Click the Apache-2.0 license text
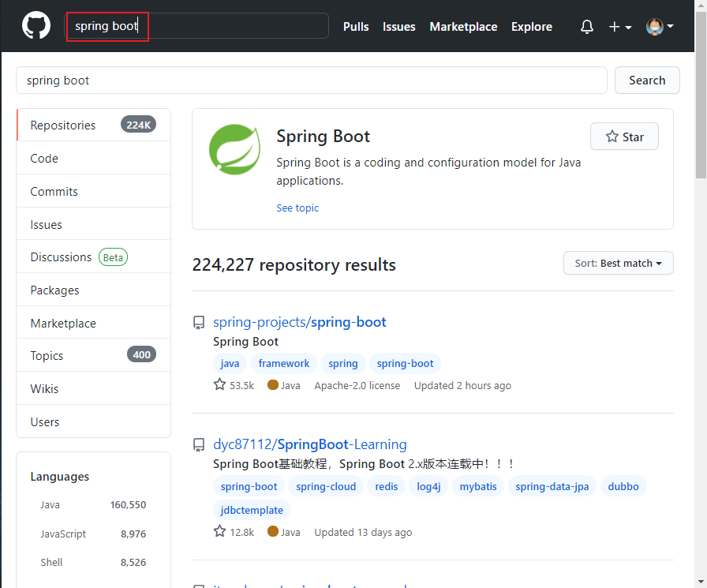Image resolution: width=707 pixels, height=588 pixels. [357, 385]
